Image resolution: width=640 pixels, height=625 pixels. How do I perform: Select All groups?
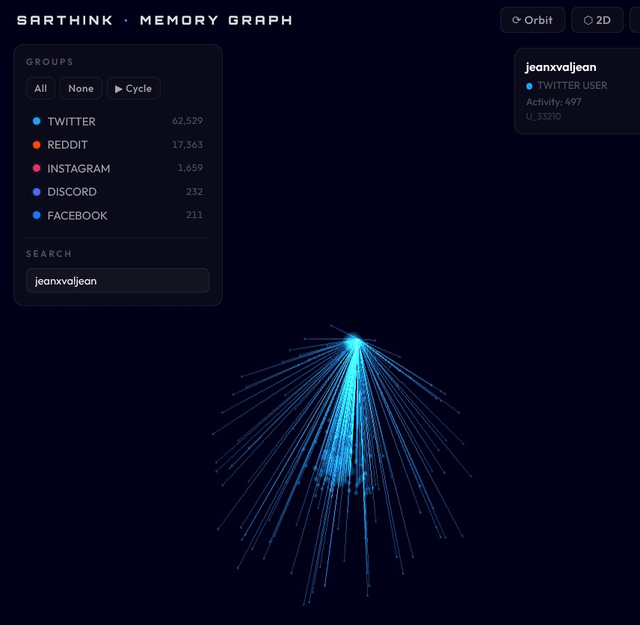point(40,89)
